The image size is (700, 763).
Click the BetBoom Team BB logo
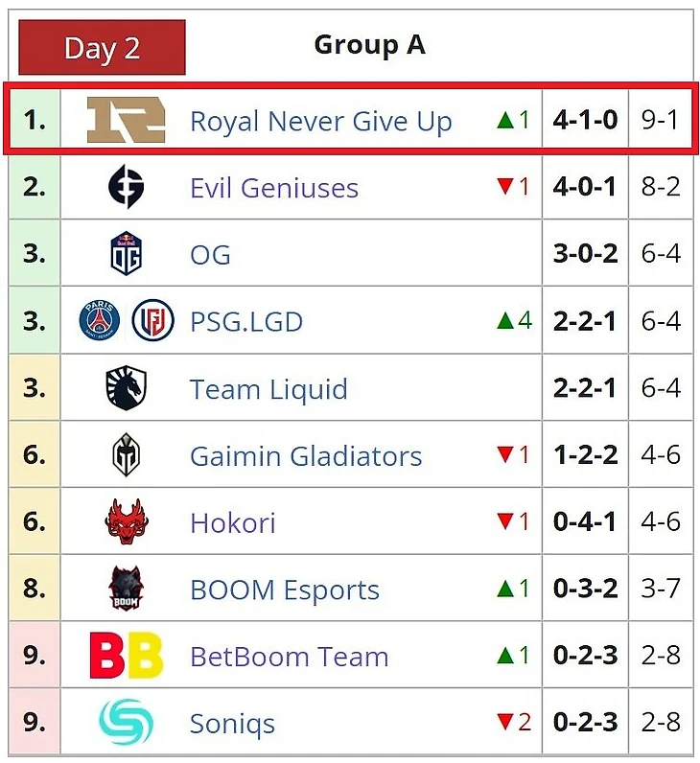point(127,656)
